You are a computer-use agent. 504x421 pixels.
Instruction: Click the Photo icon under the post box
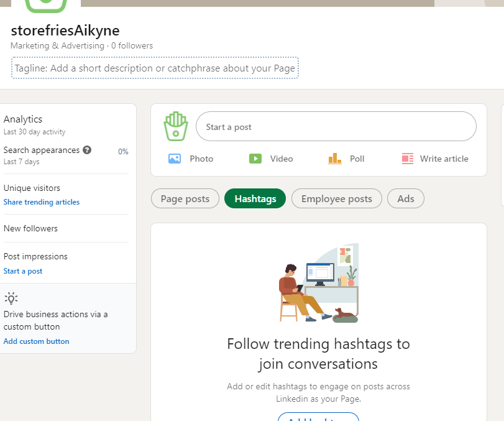point(175,159)
